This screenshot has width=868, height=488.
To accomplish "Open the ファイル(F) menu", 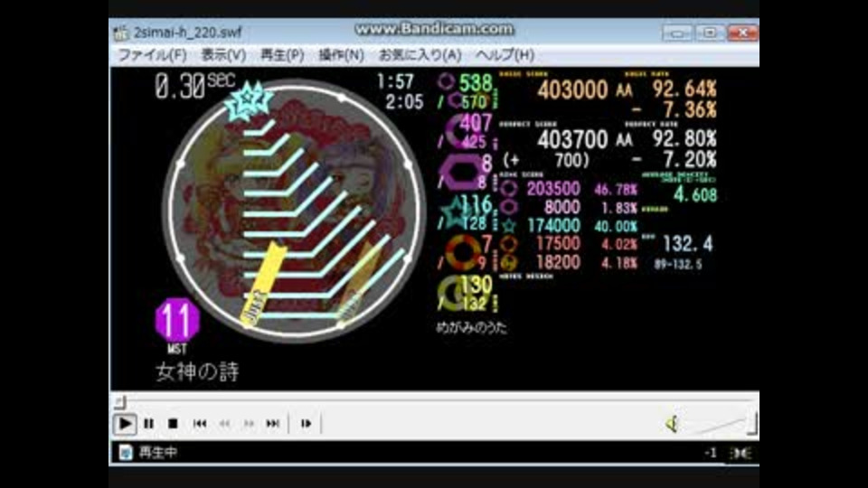I will pos(152,55).
